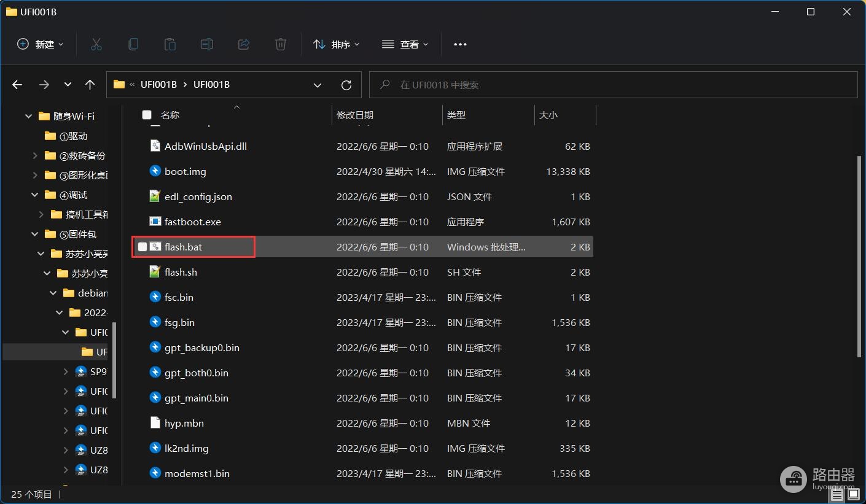Viewport: 866px width, 504px height.
Task: Sort by 大小 column header
Action: (x=548, y=115)
